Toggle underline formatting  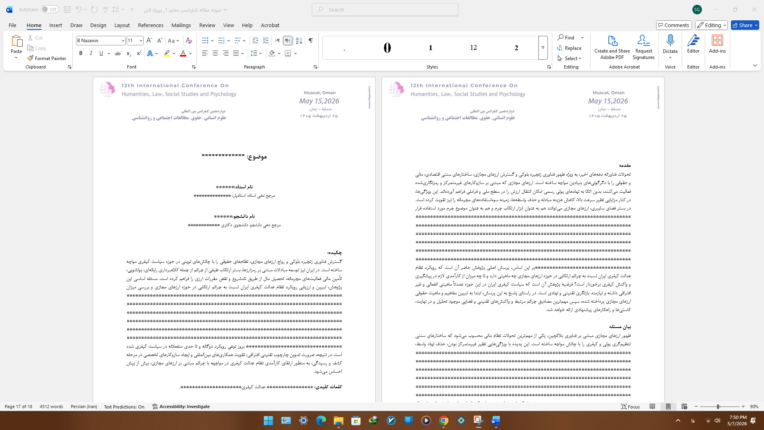(x=101, y=54)
